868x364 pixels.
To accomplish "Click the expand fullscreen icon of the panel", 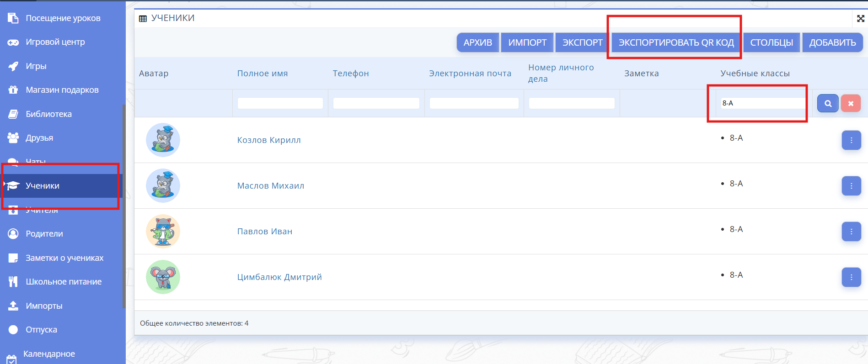I will point(860,18).
